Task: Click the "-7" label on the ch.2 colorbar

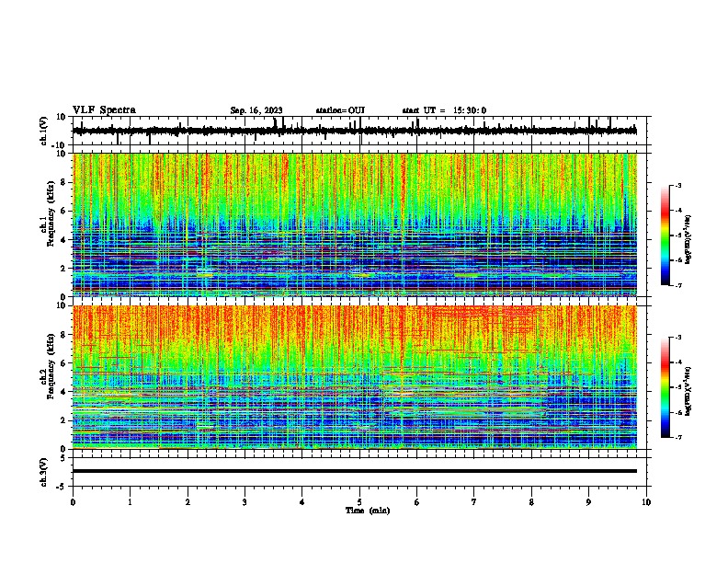Action: point(677,438)
